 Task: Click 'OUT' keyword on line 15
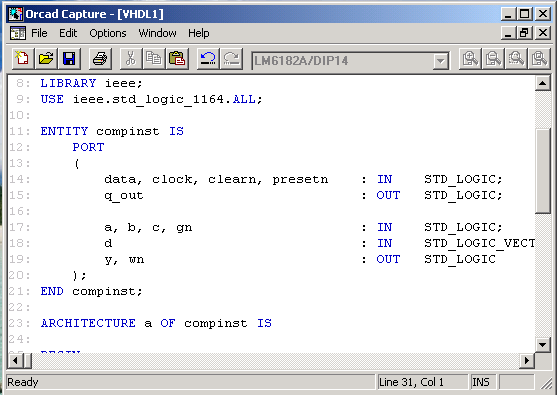pyautogui.click(x=388, y=195)
